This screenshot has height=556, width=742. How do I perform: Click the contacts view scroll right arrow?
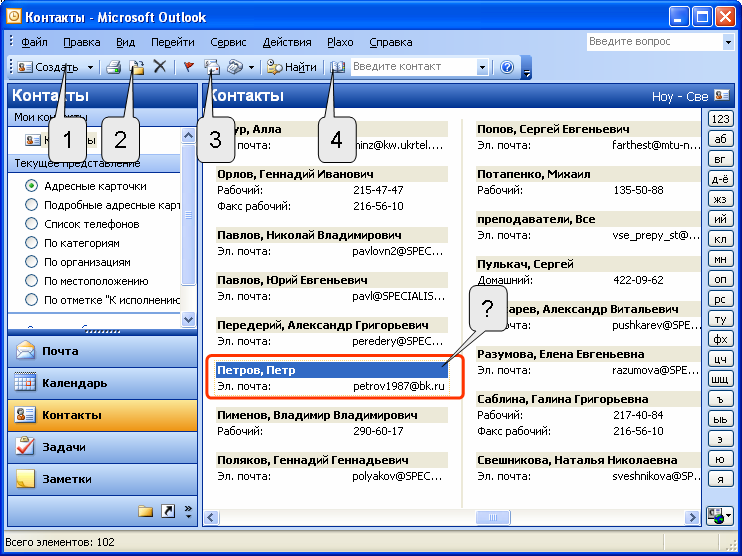pyautogui.click(x=693, y=517)
